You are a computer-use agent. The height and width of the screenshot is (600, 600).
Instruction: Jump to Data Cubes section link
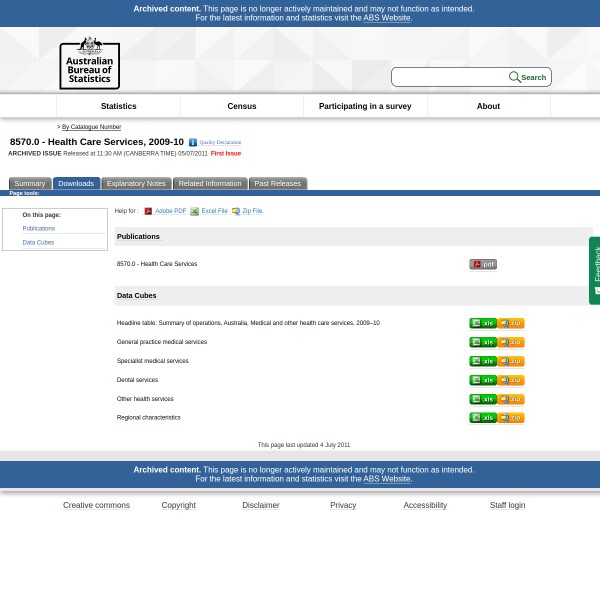[38, 242]
